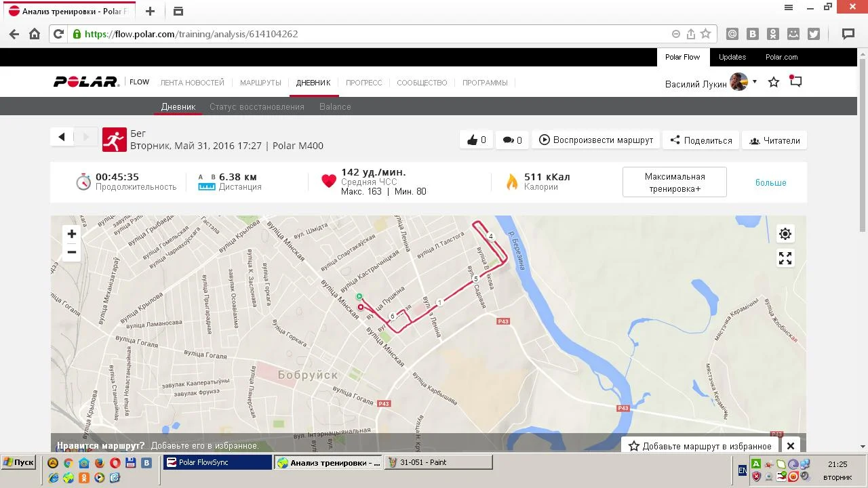Open the Windows Пуск start button
868x488 pixels.
tap(18, 462)
